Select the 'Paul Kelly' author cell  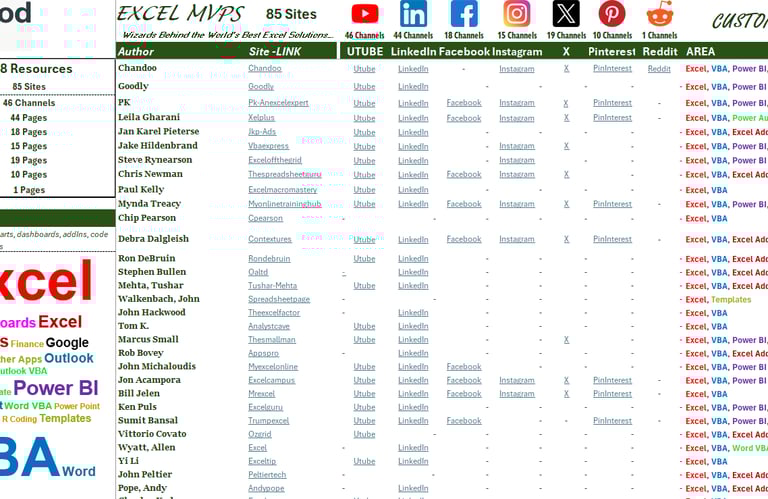[x=141, y=190]
